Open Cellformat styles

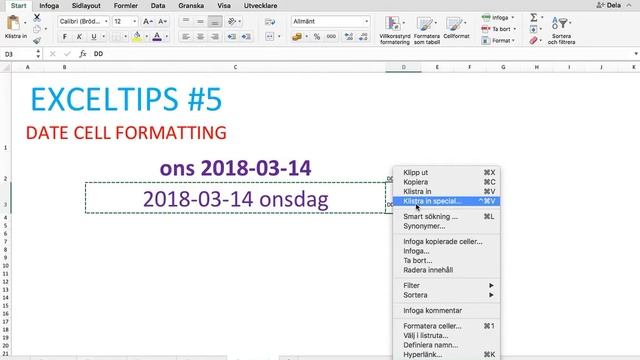(456, 28)
